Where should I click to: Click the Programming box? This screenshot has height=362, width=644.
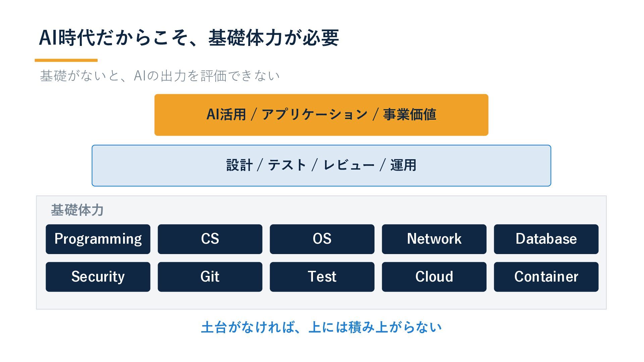point(98,239)
